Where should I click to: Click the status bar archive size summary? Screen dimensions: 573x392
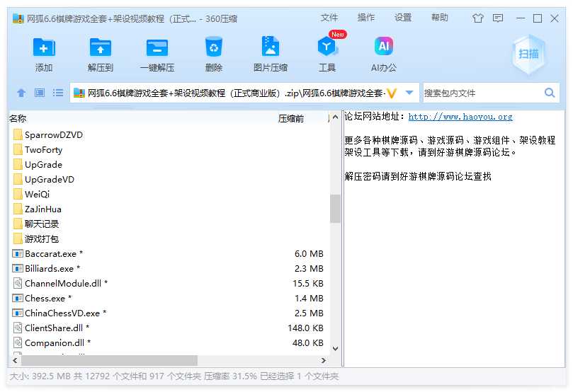pyautogui.click(x=174, y=376)
